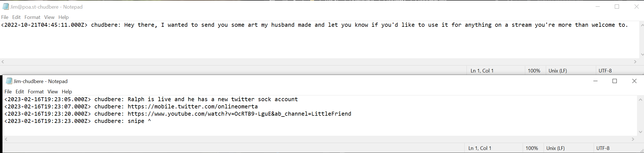This screenshot has width=644, height=153.
Task: Open Help menu in Jim-chudbere window
Action: tap(67, 92)
